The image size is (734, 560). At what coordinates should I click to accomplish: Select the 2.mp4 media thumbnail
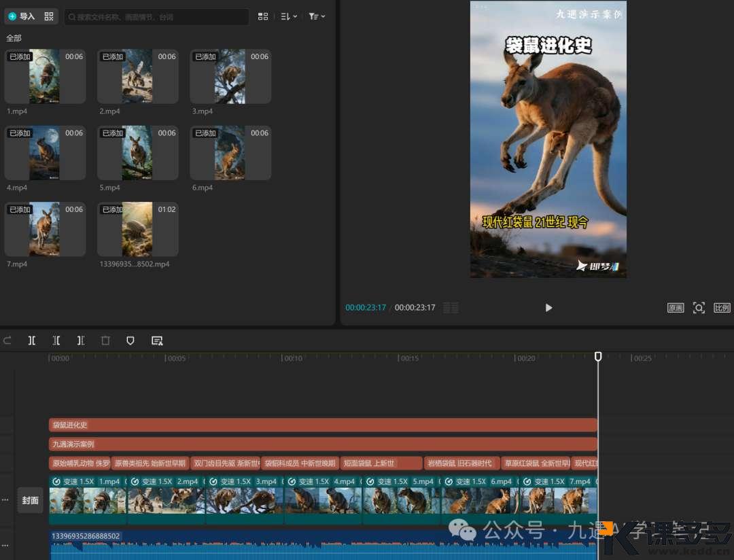pyautogui.click(x=137, y=76)
